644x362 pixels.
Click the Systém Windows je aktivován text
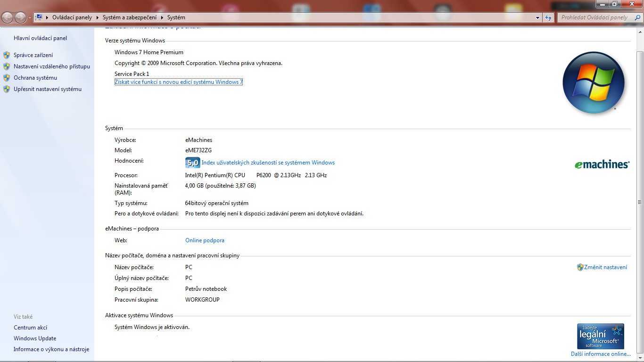pos(152,327)
